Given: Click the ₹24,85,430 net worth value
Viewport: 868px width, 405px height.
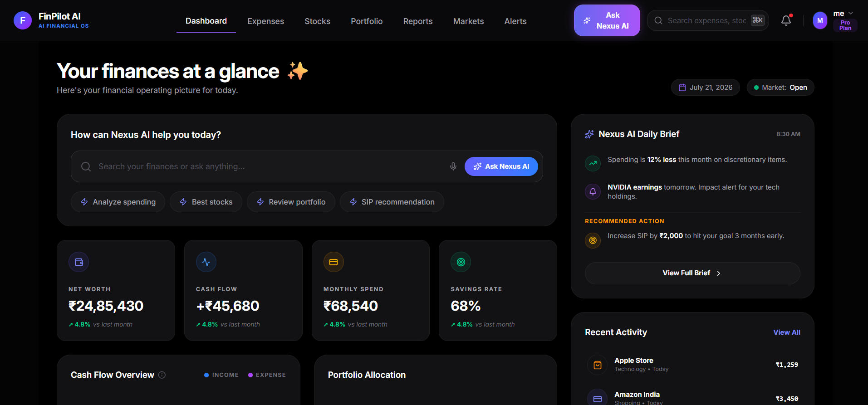Looking at the screenshot, I should click(106, 306).
